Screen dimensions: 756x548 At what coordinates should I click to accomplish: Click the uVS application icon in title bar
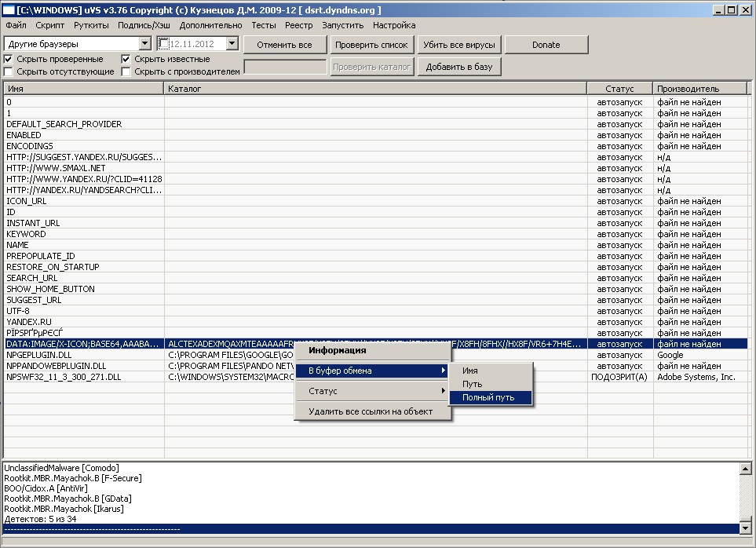click(x=9, y=9)
